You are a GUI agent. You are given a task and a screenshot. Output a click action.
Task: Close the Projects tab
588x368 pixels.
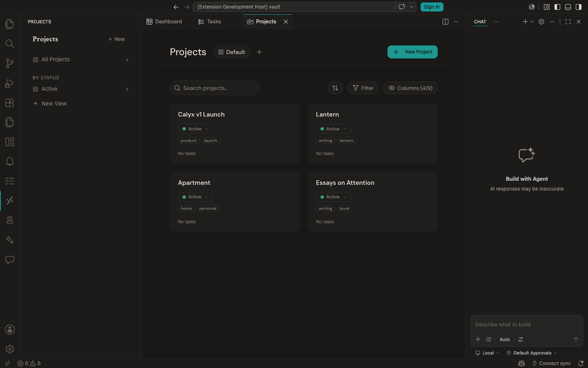point(286,22)
